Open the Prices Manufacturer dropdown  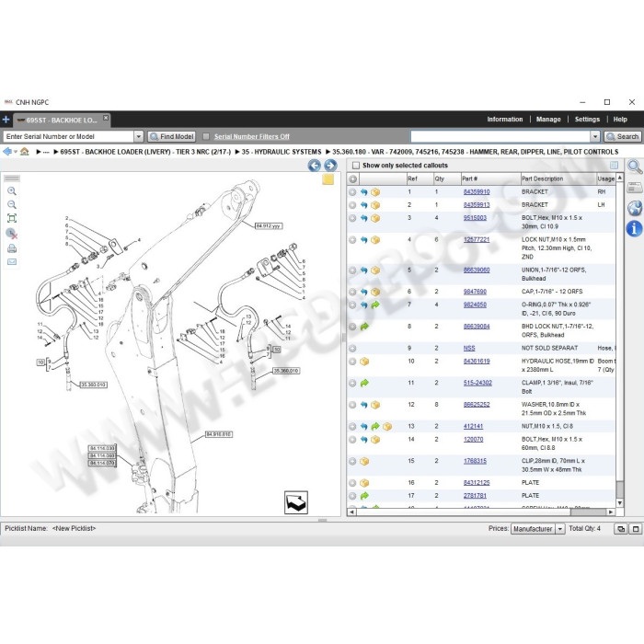pyautogui.click(x=560, y=529)
